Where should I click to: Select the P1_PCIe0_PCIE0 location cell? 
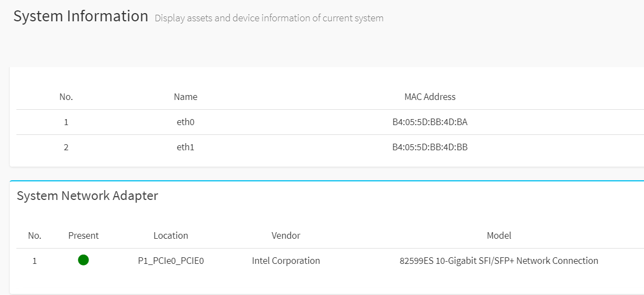(171, 261)
